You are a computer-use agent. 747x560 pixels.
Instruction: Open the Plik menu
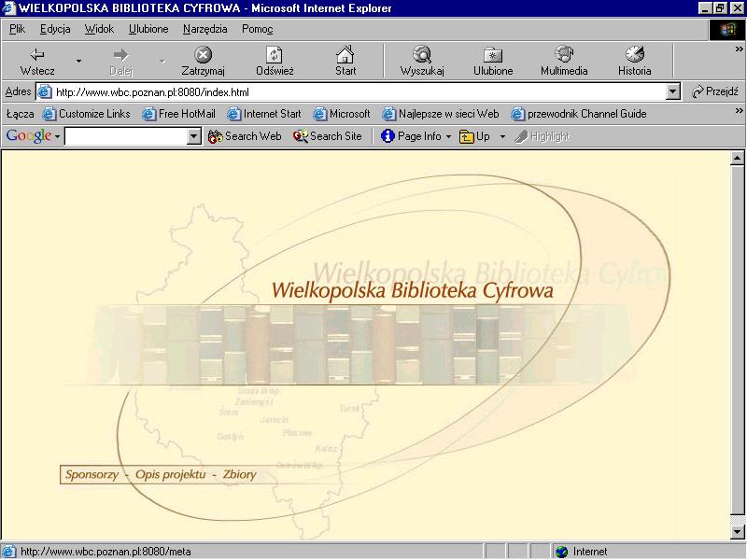(17, 29)
